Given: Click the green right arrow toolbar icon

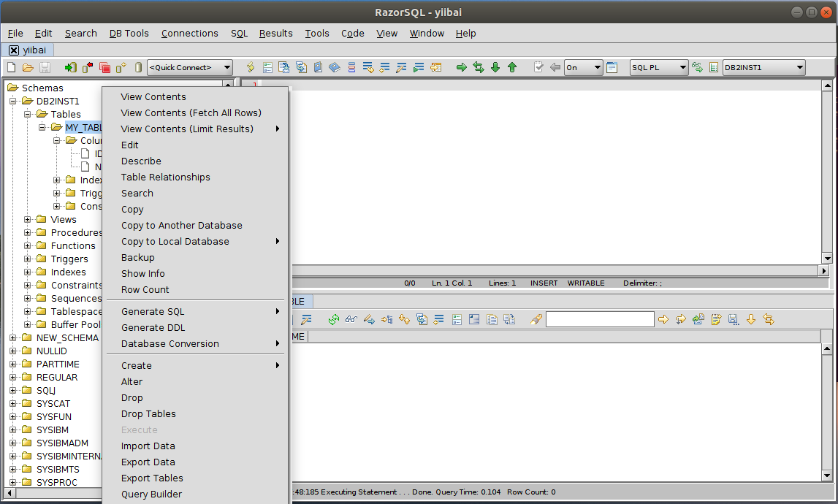Looking at the screenshot, I should tap(461, 67).
